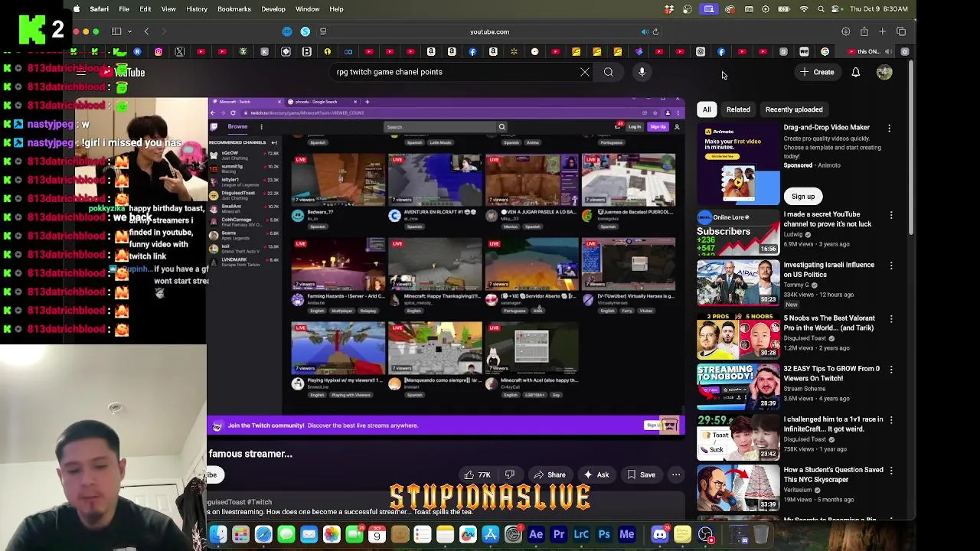
Task: Open Finder from the Dock
Action: pyautogui.click(x=218, y=534)
